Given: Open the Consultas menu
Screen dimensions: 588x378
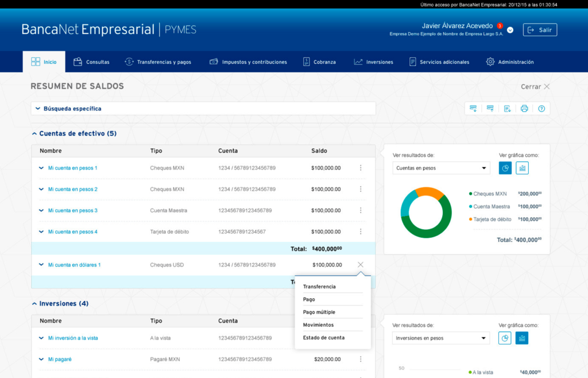Looking at the screenshot, I should [x=91, y=62].
